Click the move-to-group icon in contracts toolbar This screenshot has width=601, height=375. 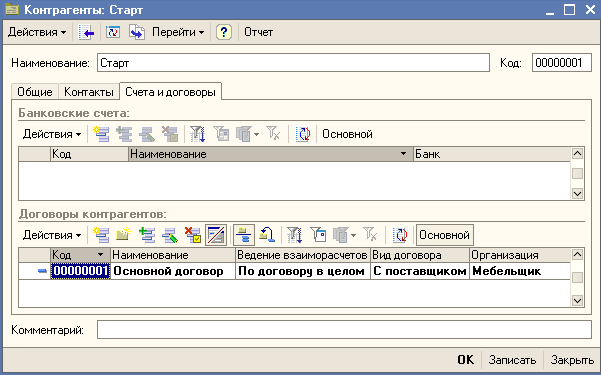tap(267, 235)
